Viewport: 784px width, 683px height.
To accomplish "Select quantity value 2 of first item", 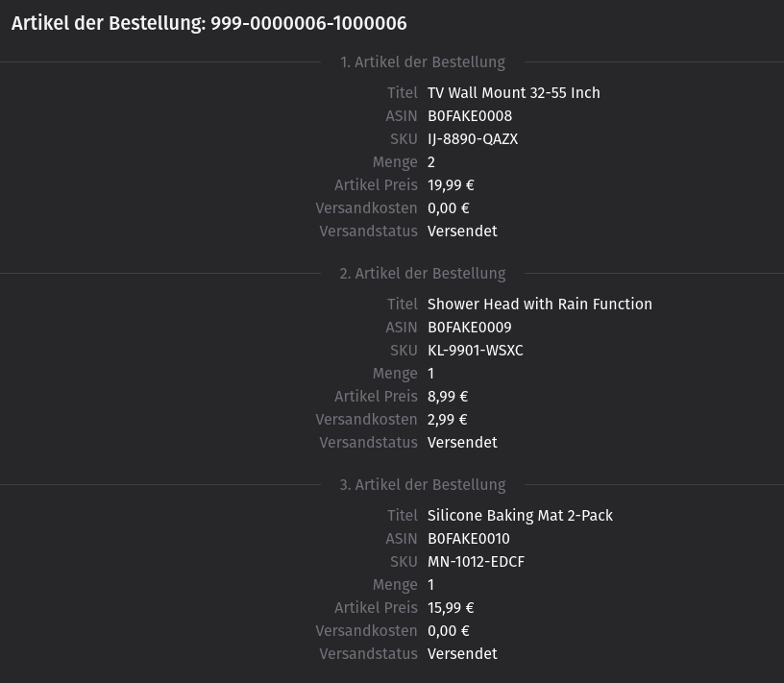I will 431,162.
